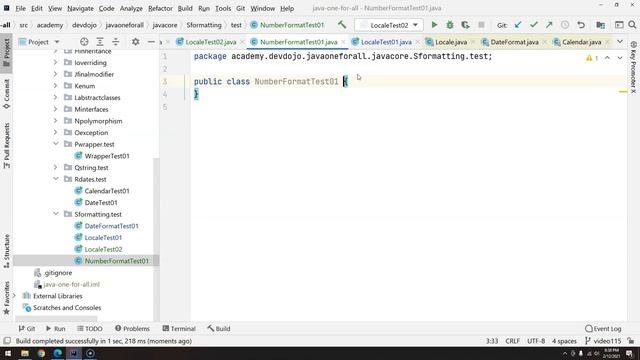The image size is (640, 360).
Task: Open Search Everywhere magnifier icon
Action: click(632, 25)
